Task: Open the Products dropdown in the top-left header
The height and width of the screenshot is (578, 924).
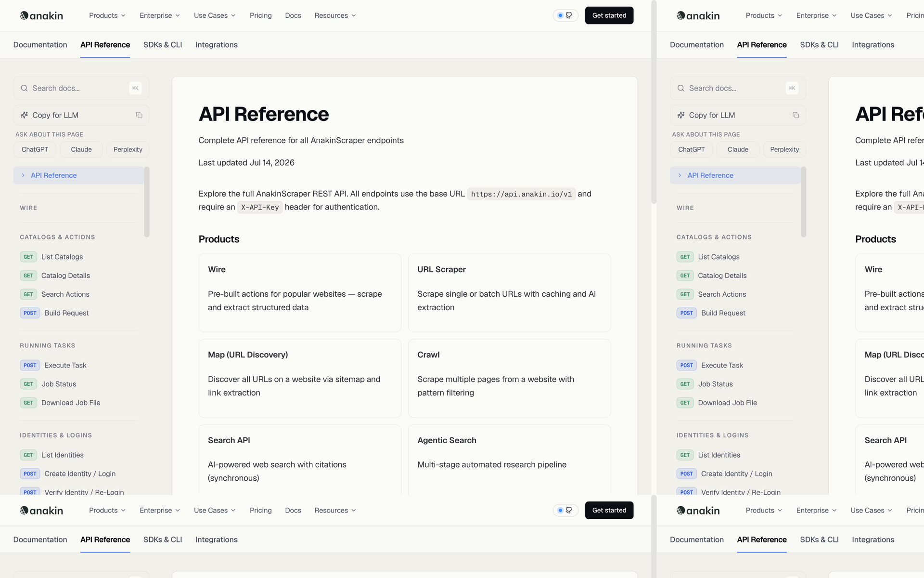Action: pyautogui.click(x=107, y=15)
